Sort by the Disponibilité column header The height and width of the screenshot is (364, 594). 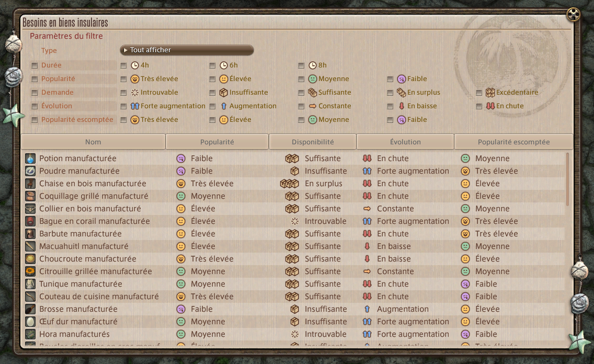(313, 142)
